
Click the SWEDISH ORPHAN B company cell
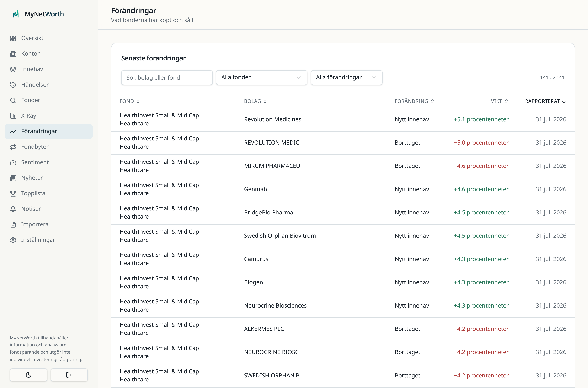272,375
